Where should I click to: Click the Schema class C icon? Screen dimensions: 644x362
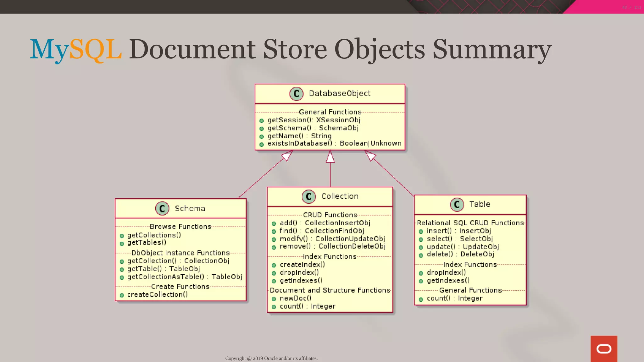[x=162, y=208]
